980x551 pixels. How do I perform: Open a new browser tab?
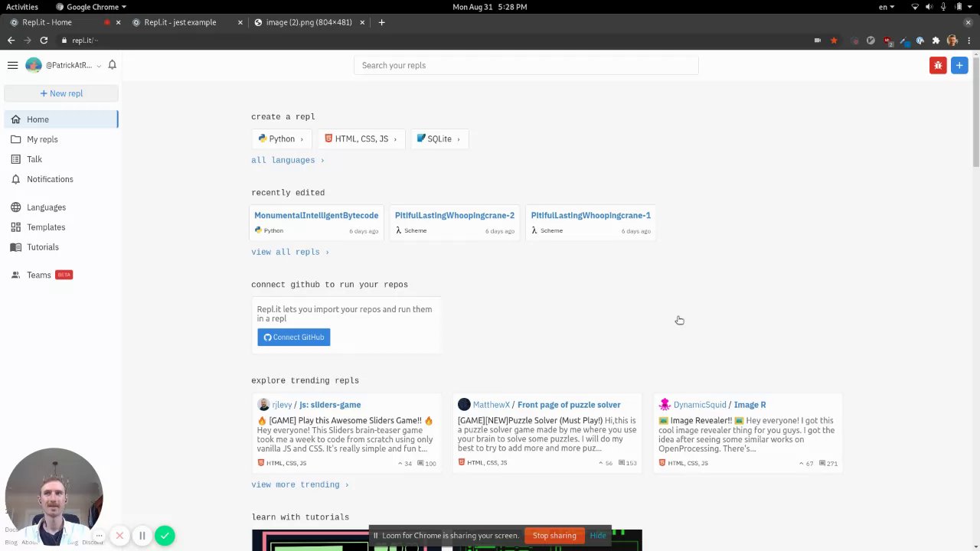(x=382, y=22)
